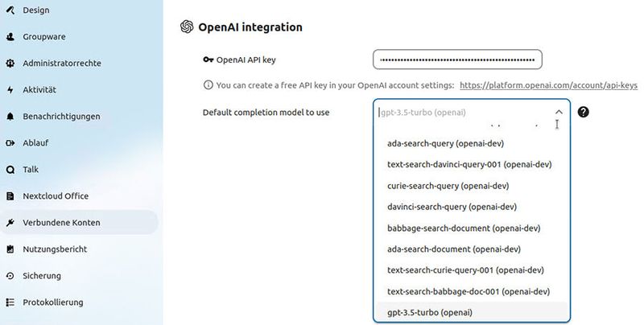Go to Nutzungsbericht section
Viewport: 644px width, 325px height.
(x=55, y=249)
